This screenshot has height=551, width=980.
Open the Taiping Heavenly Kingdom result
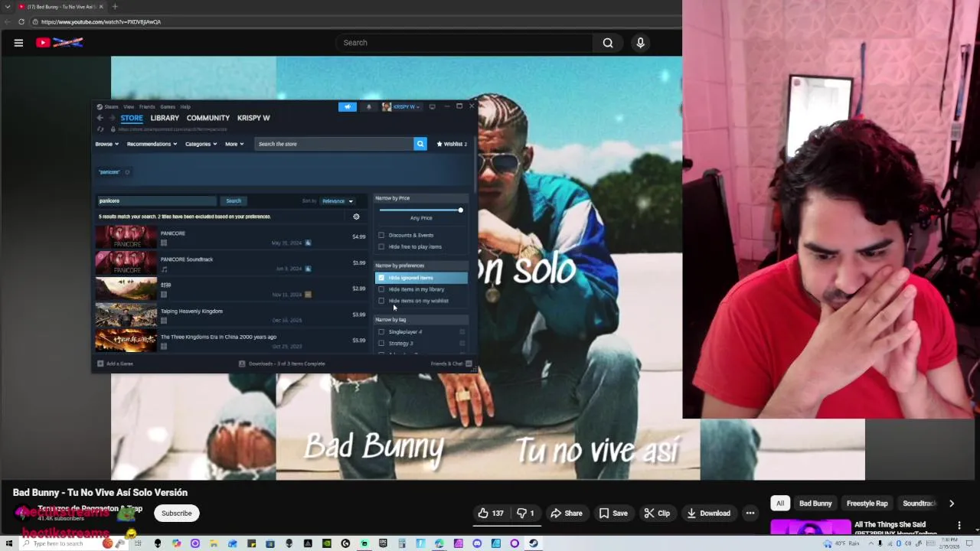click(x=230, y=315)
